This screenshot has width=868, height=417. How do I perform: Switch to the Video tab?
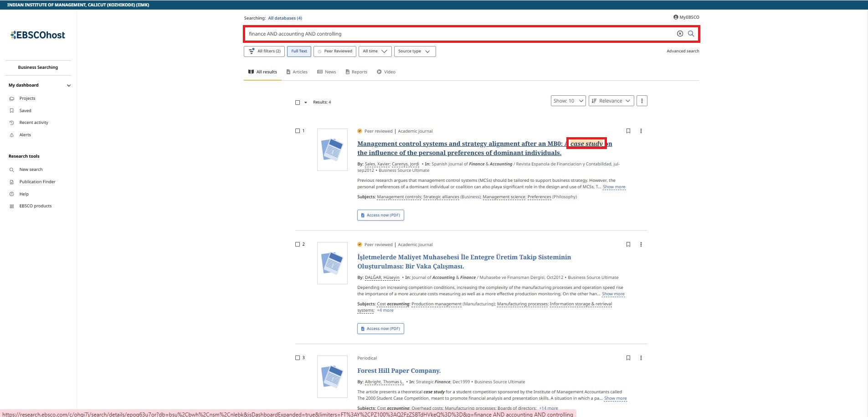(x=386, y=72)
